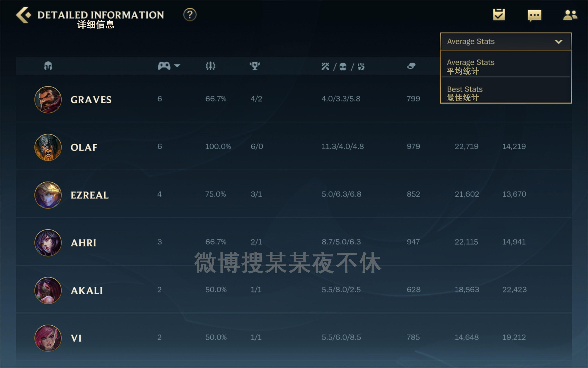588x368 pixels.
Task: Click Vi's 785 gold value
Action: click(x=413, y=337)
